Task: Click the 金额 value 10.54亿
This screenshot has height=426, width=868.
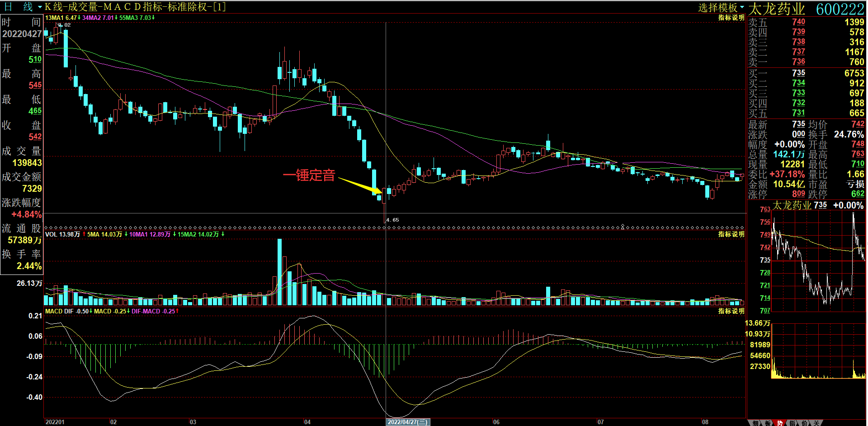Action: pyautogui.click(x=789, y=184)
